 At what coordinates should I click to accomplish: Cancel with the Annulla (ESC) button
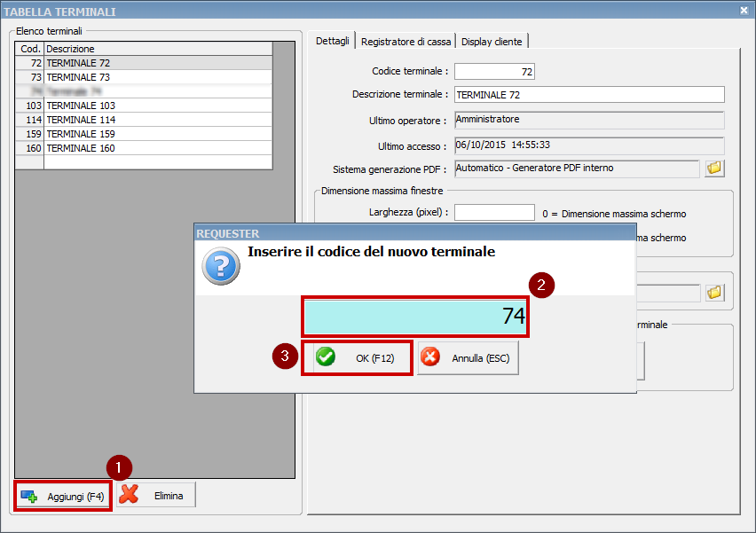pos(468,357)
